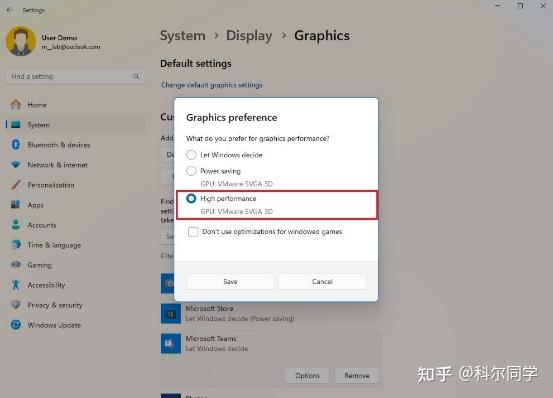Click the Home house icon
The width and height of the screenshot is (553, 398).
(16, 105)
